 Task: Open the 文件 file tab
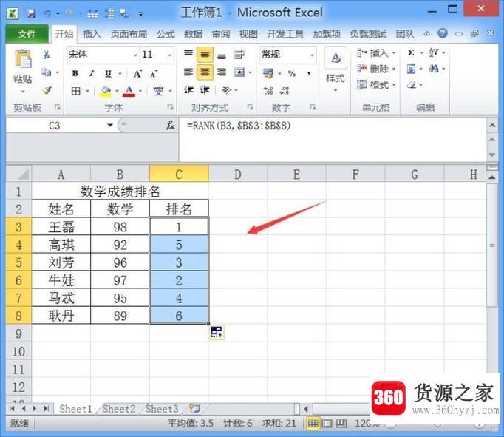point(27,33)
